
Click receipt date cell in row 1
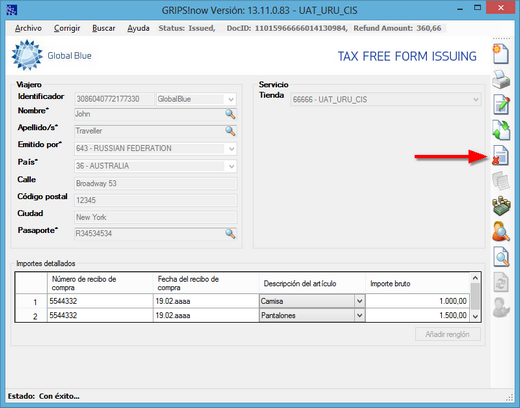click(x=206, y=301)
